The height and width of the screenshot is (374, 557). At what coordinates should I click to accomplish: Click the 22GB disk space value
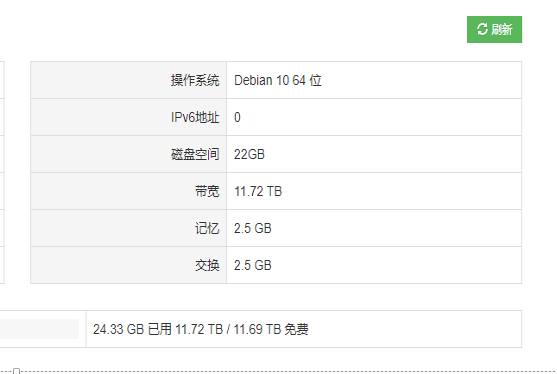(x=249, y=154)
